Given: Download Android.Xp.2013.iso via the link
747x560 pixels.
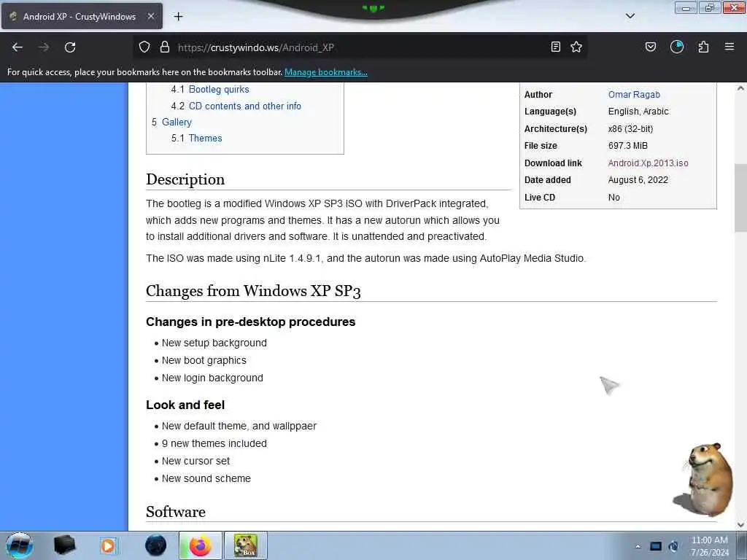Looking at the screenshot, I should (x=648, y=163).
